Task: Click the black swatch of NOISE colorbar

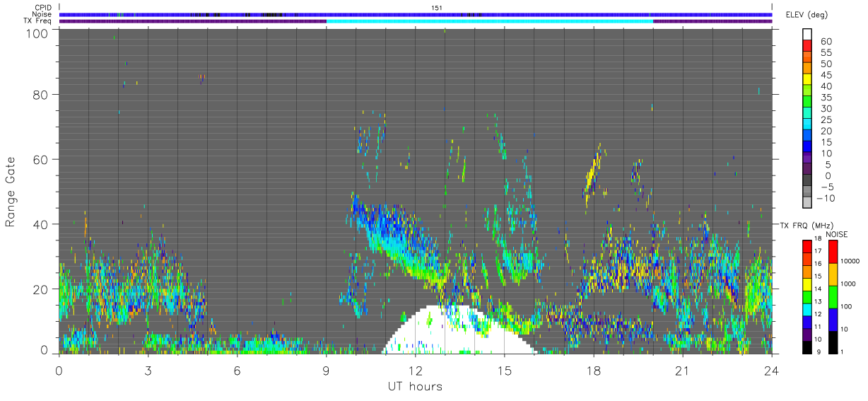Action: coord(832,342)
